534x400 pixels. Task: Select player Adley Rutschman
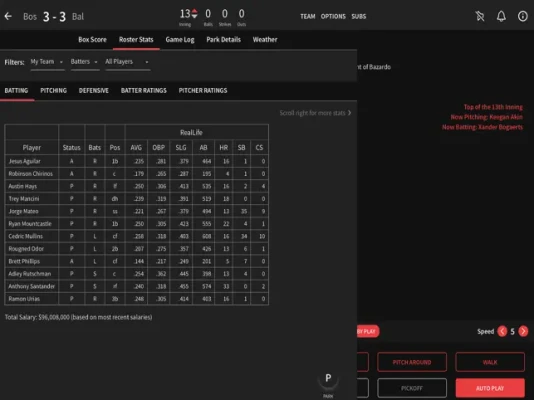click(30, 274)
